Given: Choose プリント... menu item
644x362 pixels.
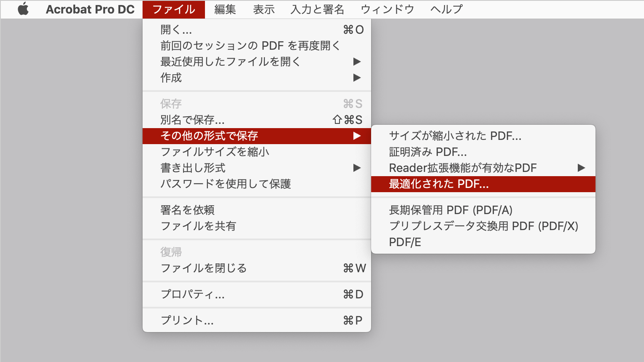Looking at the screenshot, I should coord(257,320).
